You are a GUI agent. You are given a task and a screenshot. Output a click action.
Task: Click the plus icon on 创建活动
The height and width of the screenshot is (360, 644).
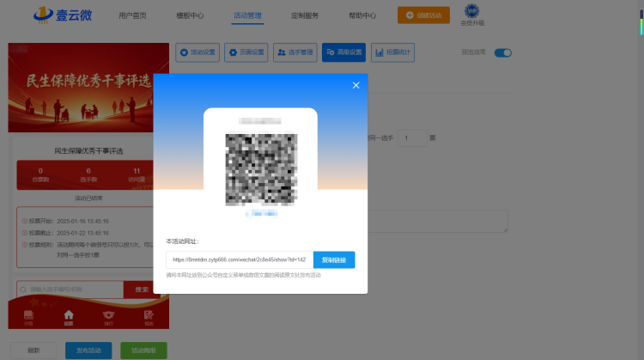pyautogui.click(x=410, y=15)
